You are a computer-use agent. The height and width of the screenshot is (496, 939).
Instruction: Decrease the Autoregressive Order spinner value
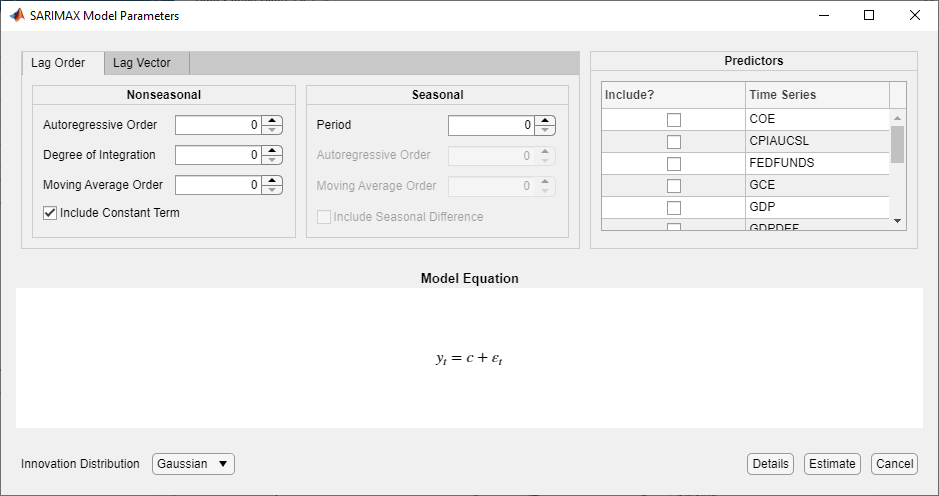coord(271,130)
